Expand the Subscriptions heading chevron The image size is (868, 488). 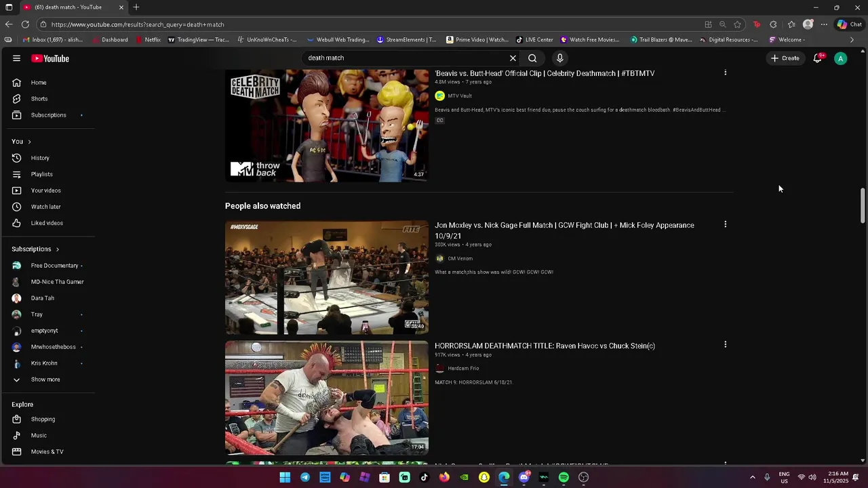pos(57,249)
